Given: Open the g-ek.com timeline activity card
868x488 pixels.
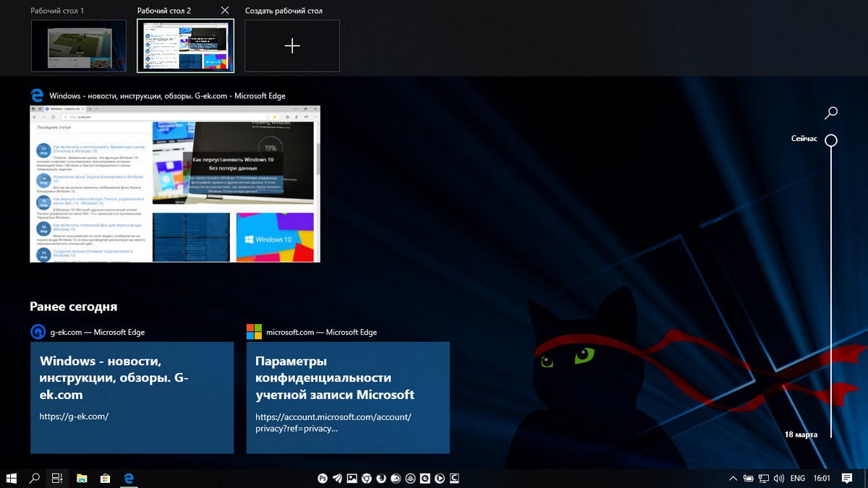Looking at the screenshot, I should point(132,398).
